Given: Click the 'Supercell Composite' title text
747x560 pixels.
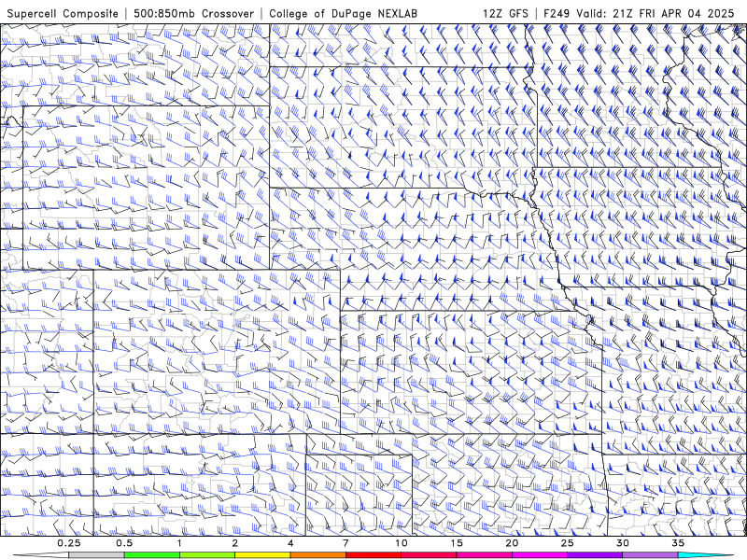Looking at the screenshot, I should click(63, 14).
